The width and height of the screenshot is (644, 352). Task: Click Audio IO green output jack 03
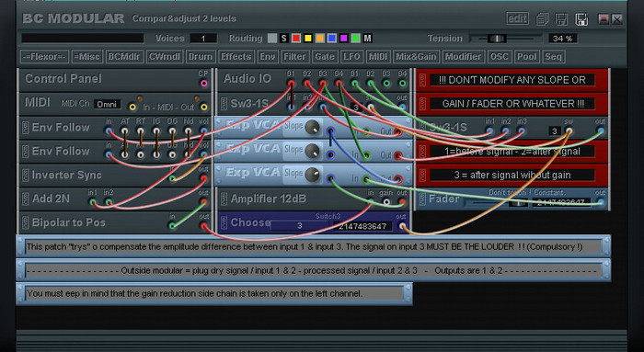click(x=386, y=84)
